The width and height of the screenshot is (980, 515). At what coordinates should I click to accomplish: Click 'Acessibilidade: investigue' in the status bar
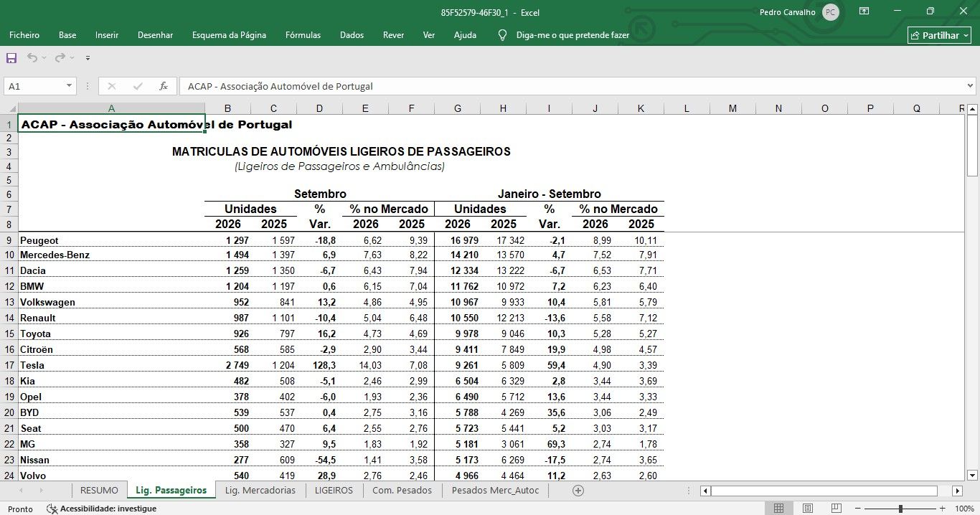click(x=108, y=509)
